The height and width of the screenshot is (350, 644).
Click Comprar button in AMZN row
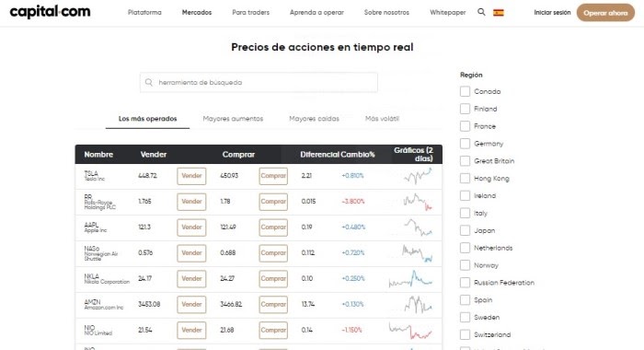(x=273, y=304)
